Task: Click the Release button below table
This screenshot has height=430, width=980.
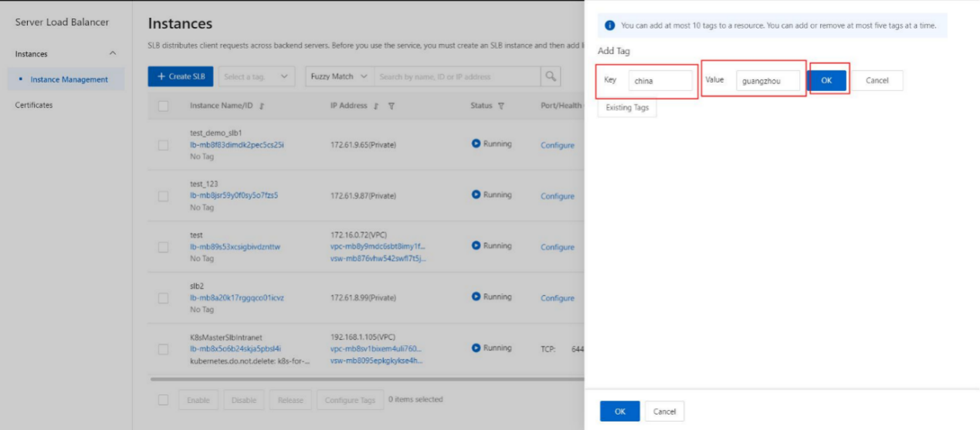Action: point(290,400)
